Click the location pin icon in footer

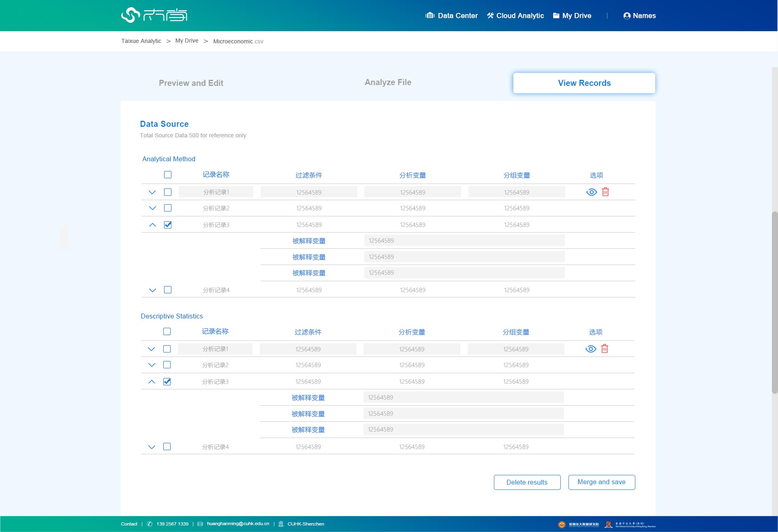pyautogui.click(x=281, y=524)
